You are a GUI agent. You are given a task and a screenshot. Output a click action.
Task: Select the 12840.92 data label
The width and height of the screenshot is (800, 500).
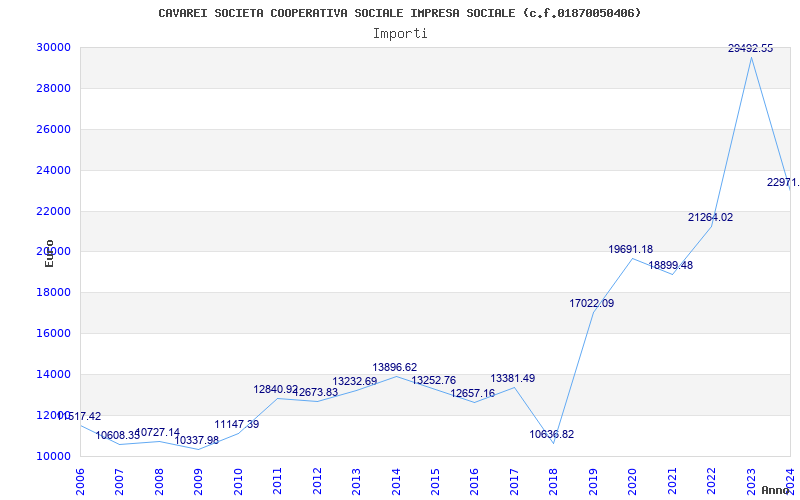(276, 390)
